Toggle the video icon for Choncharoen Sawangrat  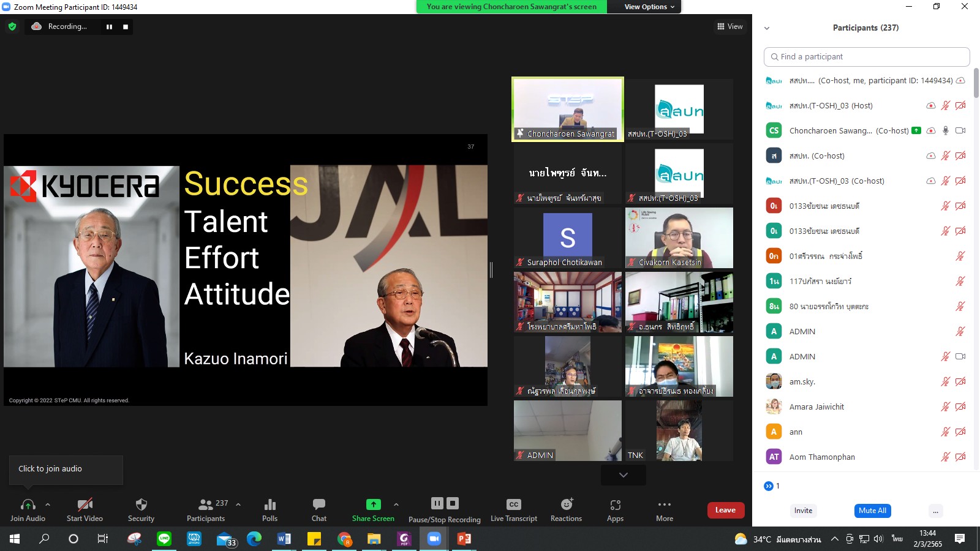(960, 130)
